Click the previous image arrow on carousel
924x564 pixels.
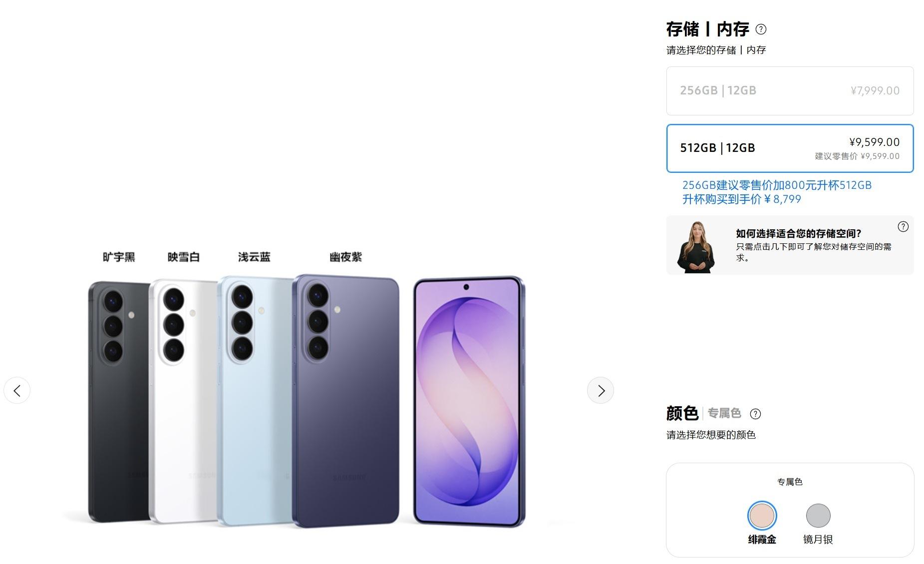point(17,390)
